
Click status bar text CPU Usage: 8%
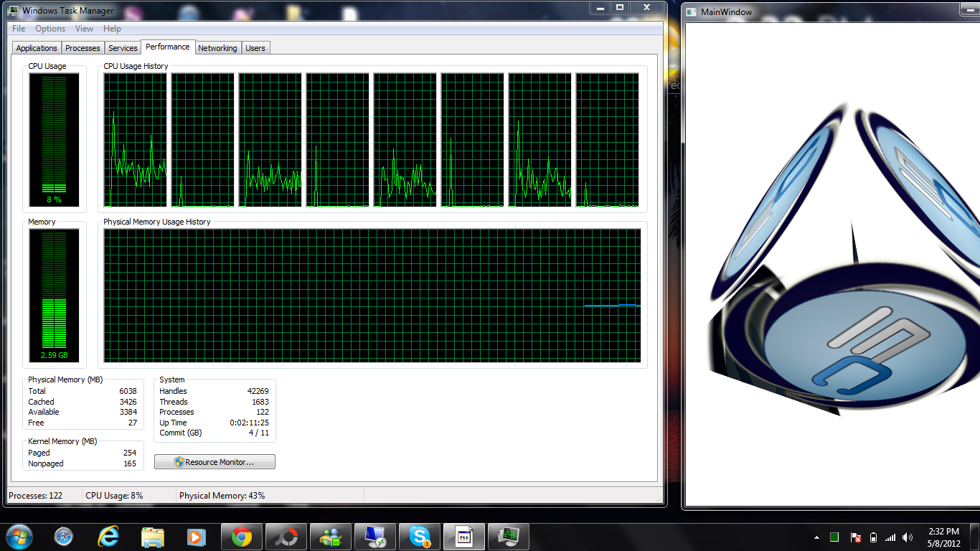coord(114,496)
